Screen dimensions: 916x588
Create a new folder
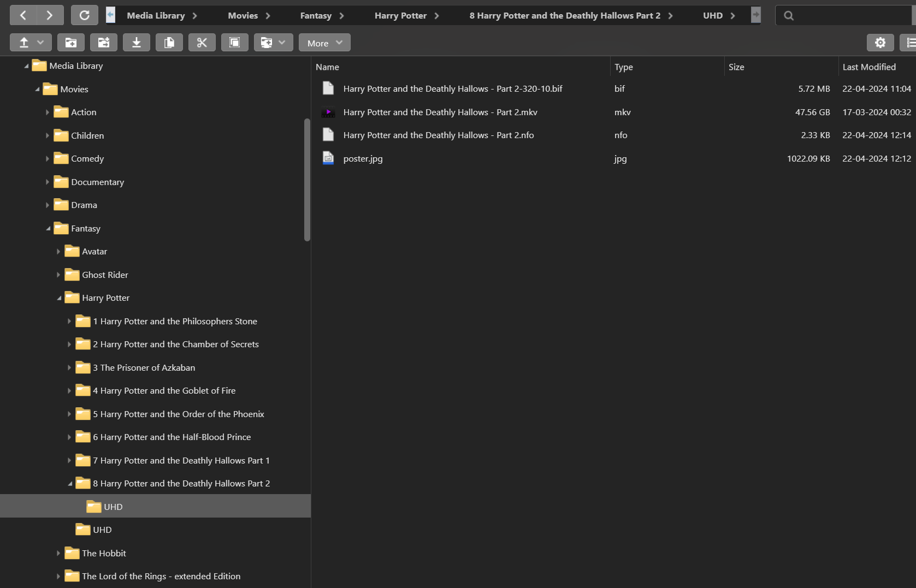click(x=71, y=43)
